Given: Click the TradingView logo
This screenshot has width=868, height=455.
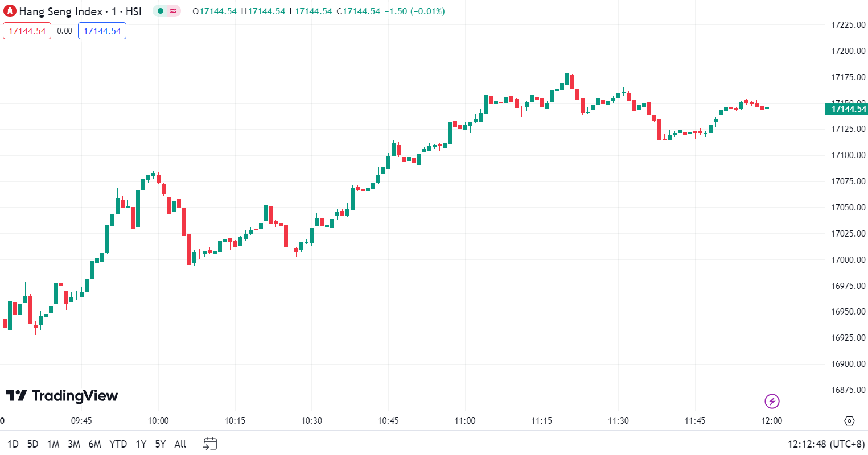Looking at the screenshot, I should [x=61, y=396].
